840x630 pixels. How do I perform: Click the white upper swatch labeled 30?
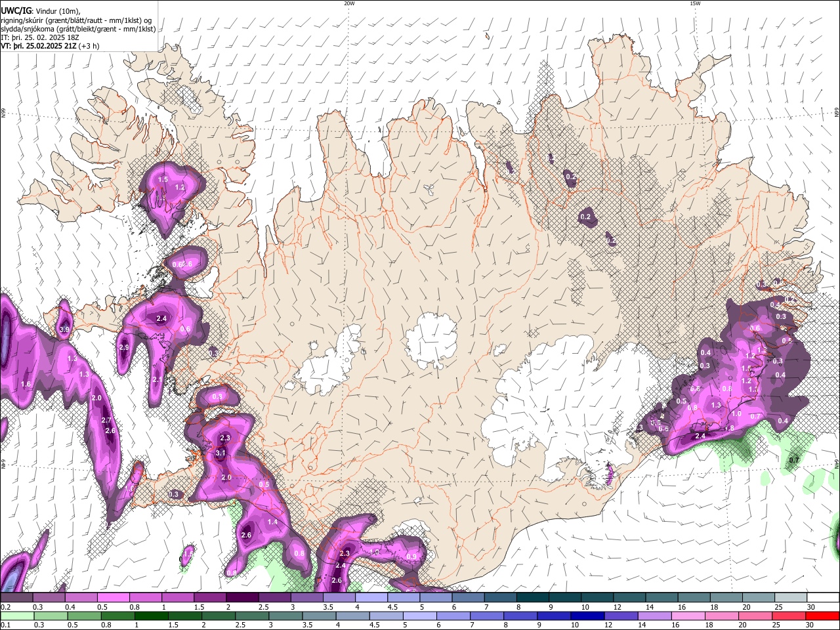(823, 598)
